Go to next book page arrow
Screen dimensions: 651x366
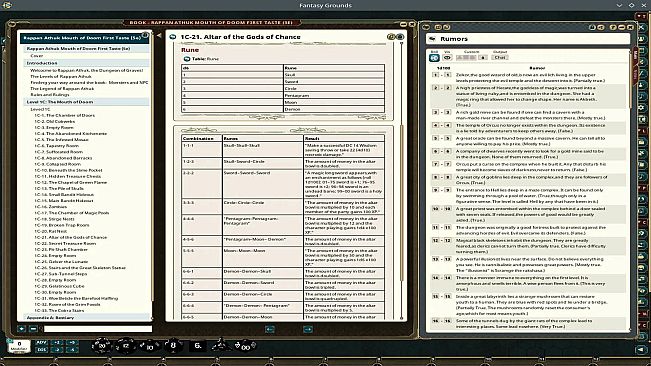pyautogui.click(x=308, y=329)
